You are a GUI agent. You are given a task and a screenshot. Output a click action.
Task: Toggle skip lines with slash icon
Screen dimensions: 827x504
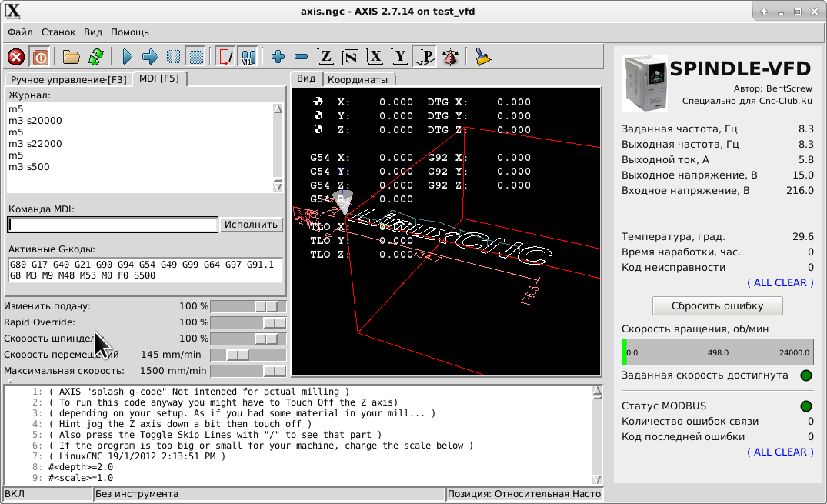(225, 57)
